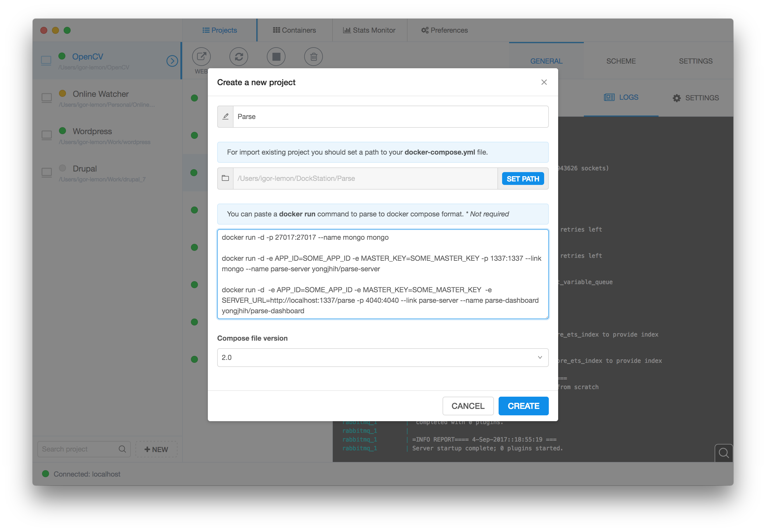
Task: Click the Parse project name field
Action: tap(390, 117)
